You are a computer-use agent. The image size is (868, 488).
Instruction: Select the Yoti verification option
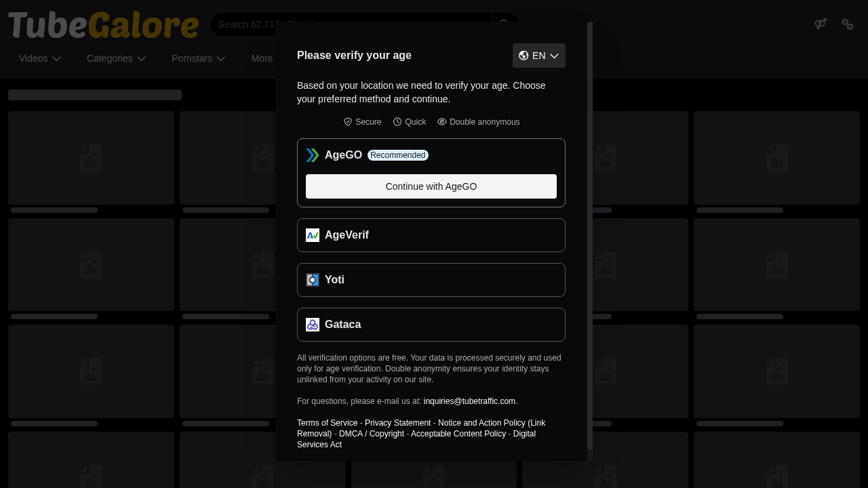(431, 280)
